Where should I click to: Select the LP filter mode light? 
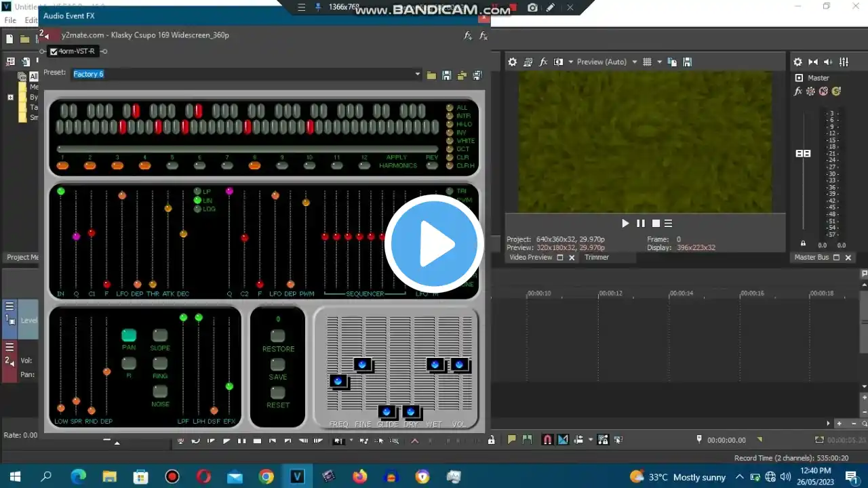pyautogui.click(x=197, y=192)
